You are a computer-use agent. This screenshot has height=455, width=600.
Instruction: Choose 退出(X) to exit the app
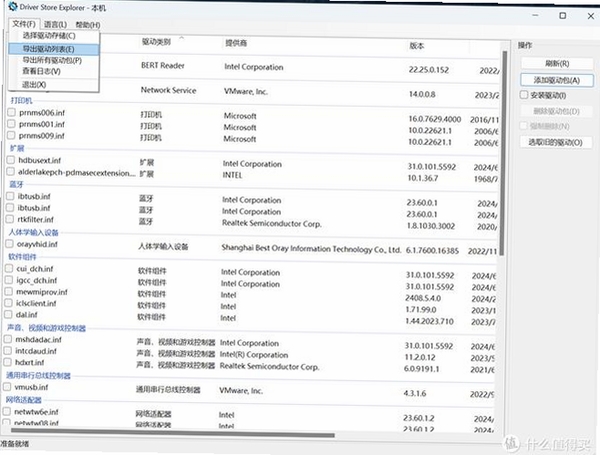pos(34,85)
